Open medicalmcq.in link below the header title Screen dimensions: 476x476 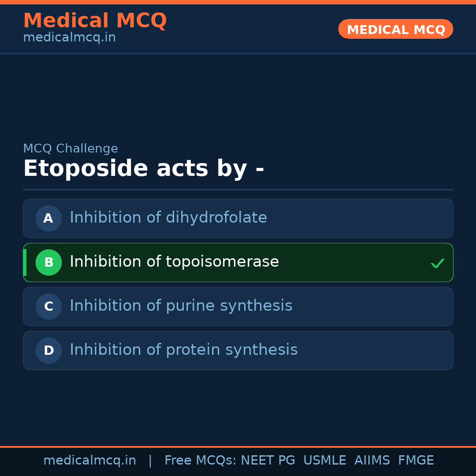[69, 38]
